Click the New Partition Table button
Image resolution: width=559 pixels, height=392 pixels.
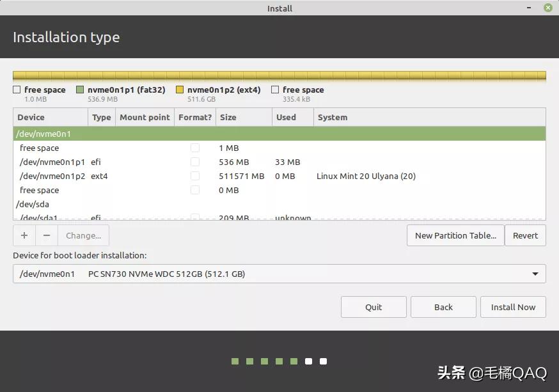tap(455, 235)
